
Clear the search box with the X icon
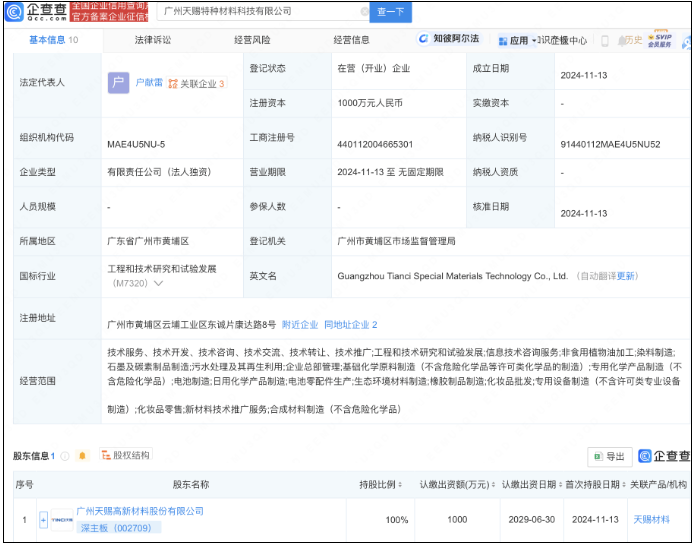363,12
